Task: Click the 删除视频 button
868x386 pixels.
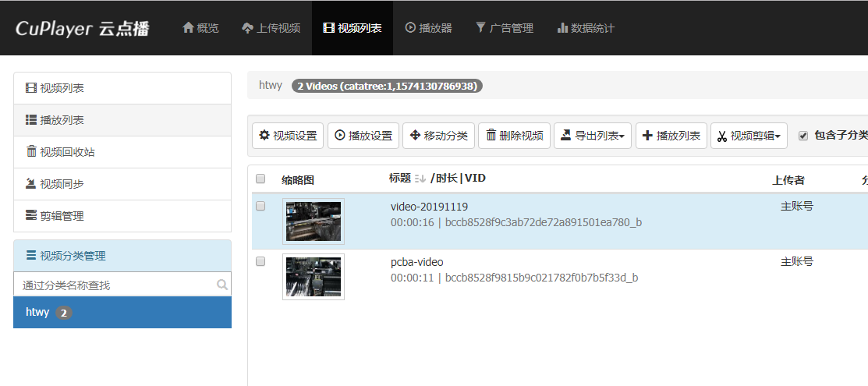Action: click(514, 136)
